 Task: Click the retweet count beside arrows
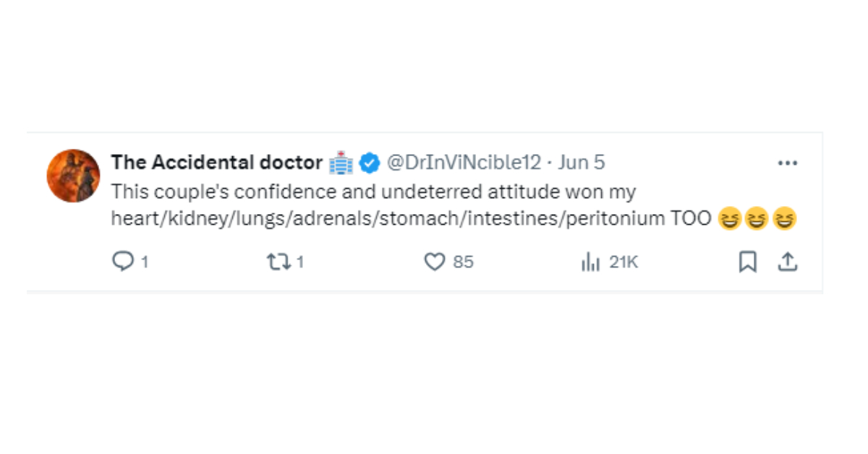coord(300,262)
